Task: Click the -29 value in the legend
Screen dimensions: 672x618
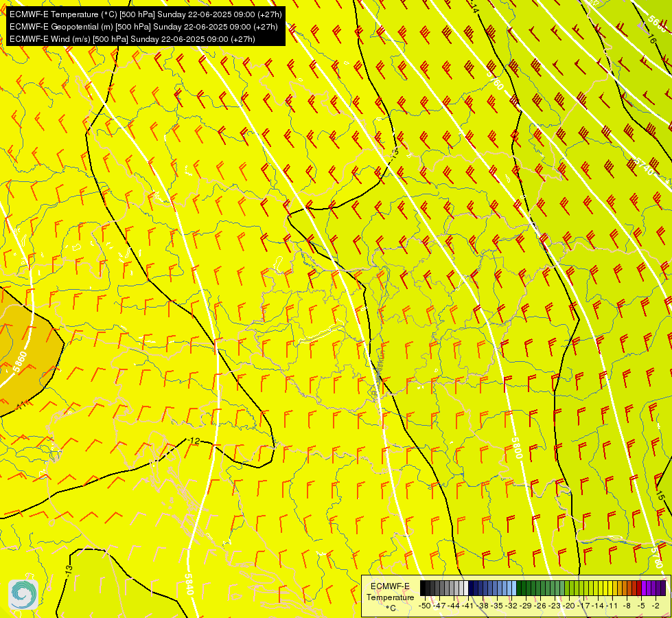Action: click(x=525, y=606)
